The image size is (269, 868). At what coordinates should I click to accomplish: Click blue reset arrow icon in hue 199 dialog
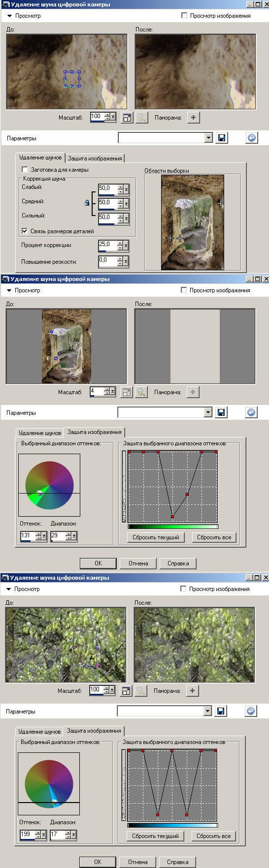tap(251, 711)
